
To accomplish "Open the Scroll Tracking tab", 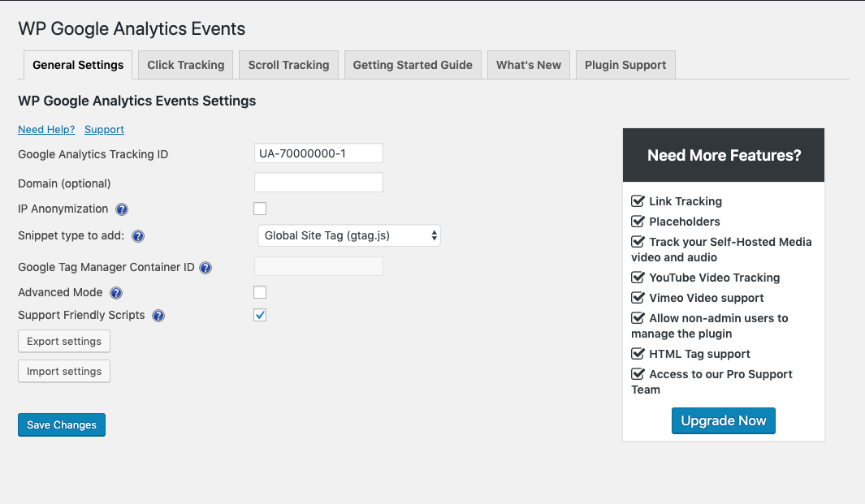I will pos(288,65).
